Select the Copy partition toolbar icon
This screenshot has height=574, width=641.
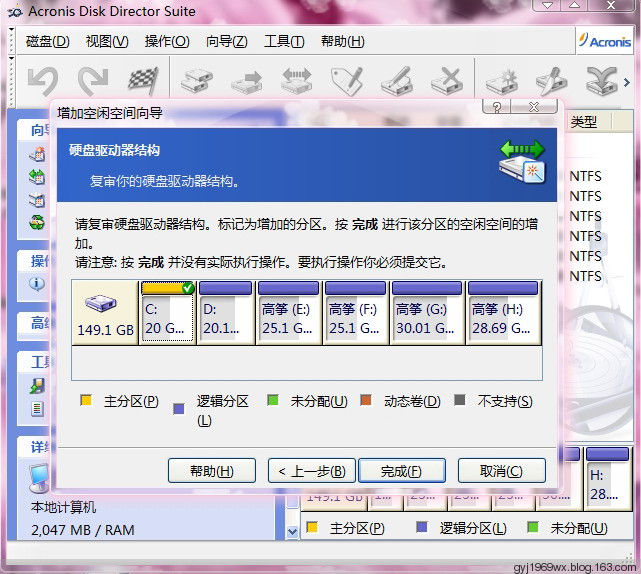(197, 81)
